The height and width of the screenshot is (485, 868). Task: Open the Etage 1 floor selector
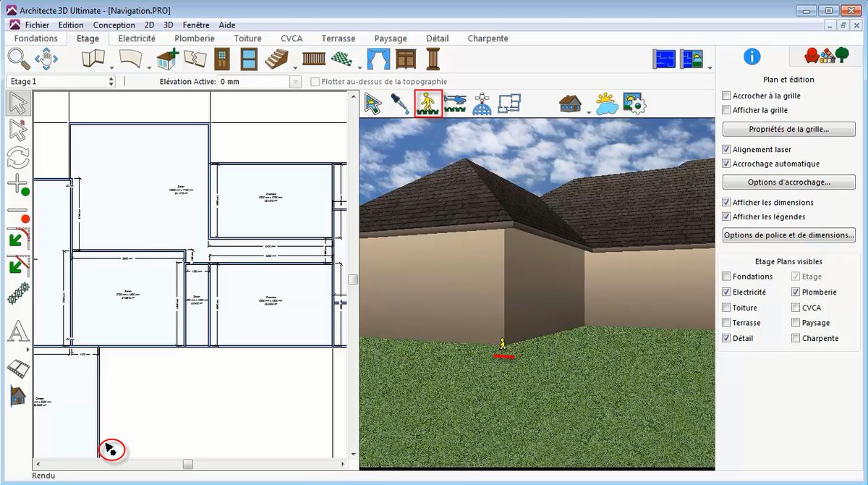pos(61,82)
